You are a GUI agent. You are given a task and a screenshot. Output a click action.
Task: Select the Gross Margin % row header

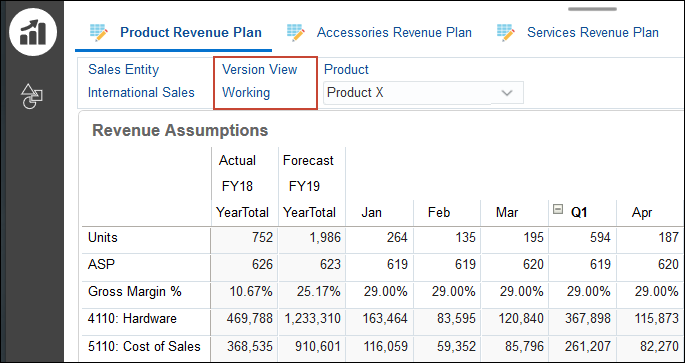coord(146,292)
